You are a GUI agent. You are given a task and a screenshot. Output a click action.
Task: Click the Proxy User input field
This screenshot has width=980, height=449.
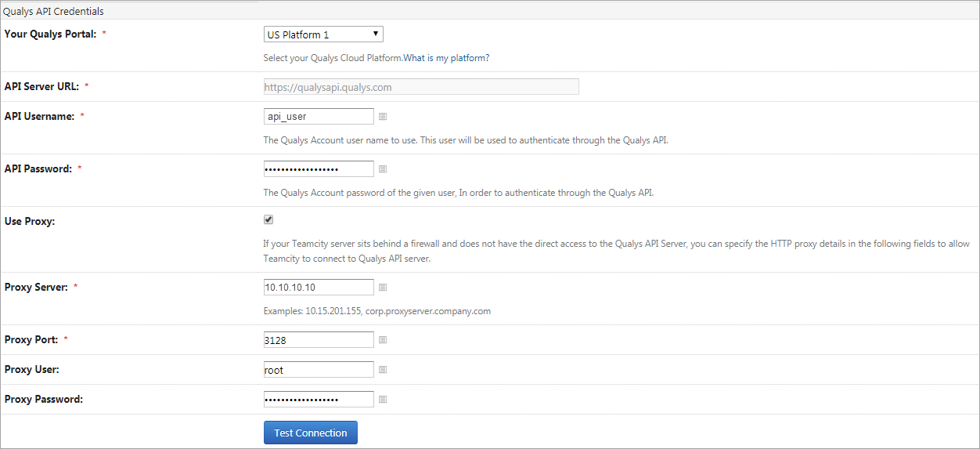point(319,370)
